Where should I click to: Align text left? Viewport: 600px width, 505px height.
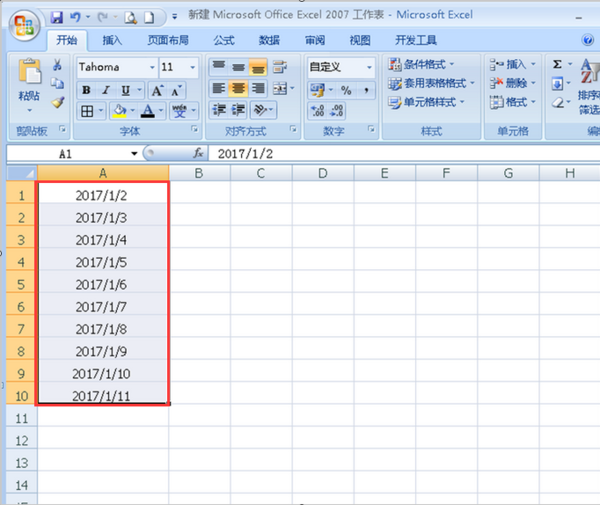(219, 89)
